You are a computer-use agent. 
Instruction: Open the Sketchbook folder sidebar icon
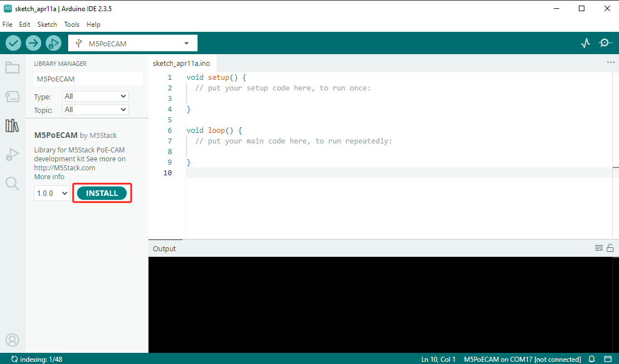[12, 68]
